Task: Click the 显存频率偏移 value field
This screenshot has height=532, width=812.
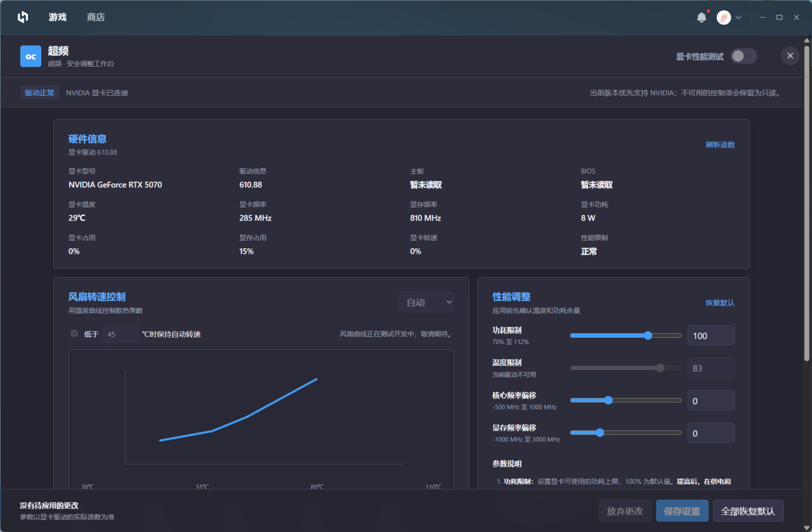Action: point(710,433)
